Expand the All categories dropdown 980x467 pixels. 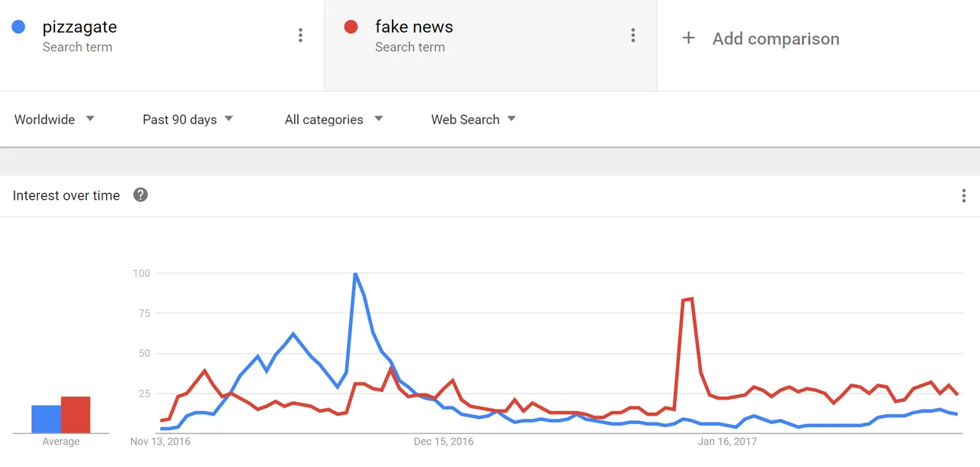click(x=334, y=119)
